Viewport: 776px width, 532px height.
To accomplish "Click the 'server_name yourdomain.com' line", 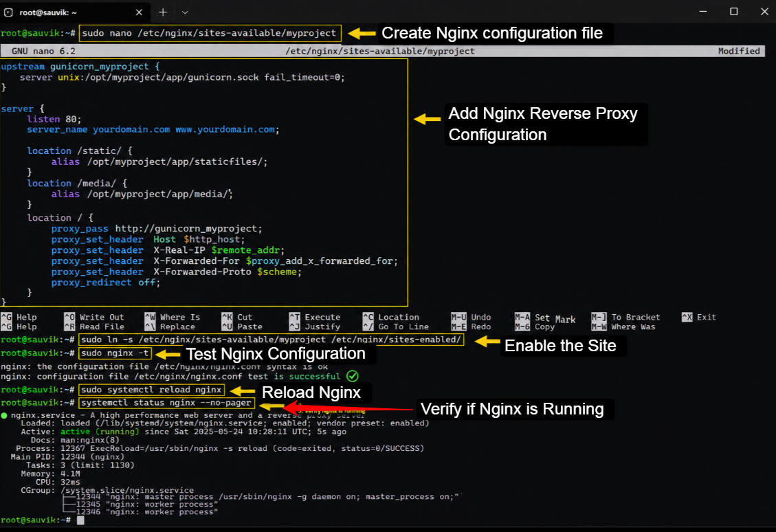I will (x=153, y=130).
